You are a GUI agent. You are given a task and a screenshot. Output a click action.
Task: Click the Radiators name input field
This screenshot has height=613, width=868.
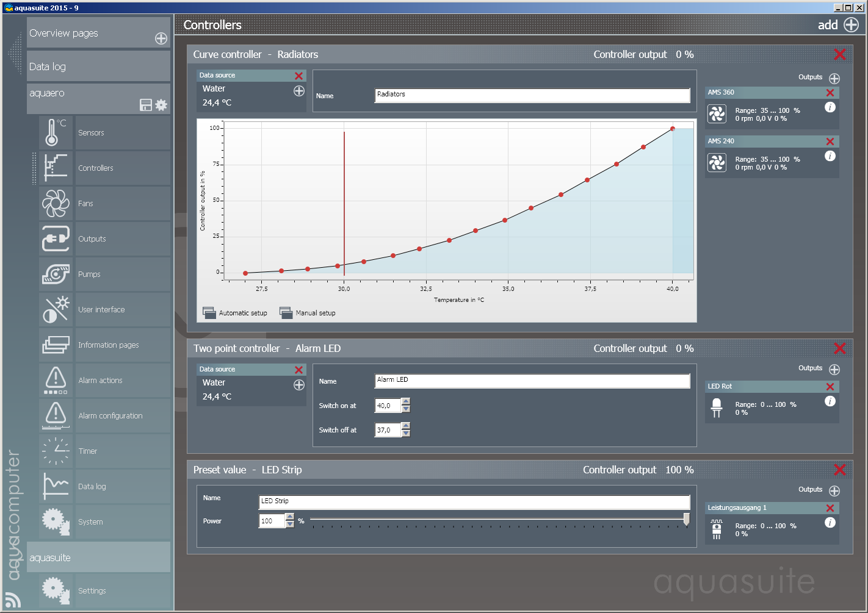pos(532,95)
